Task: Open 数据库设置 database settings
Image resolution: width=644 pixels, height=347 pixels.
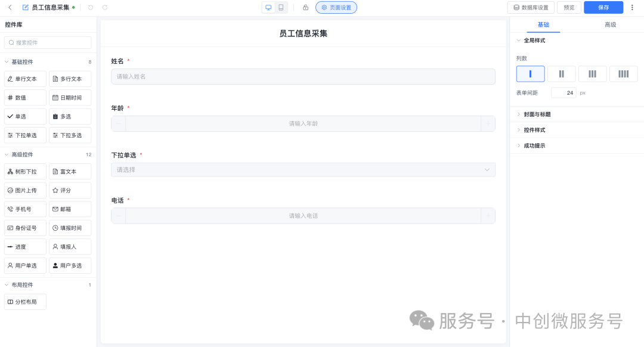Action: click(531, 7)
